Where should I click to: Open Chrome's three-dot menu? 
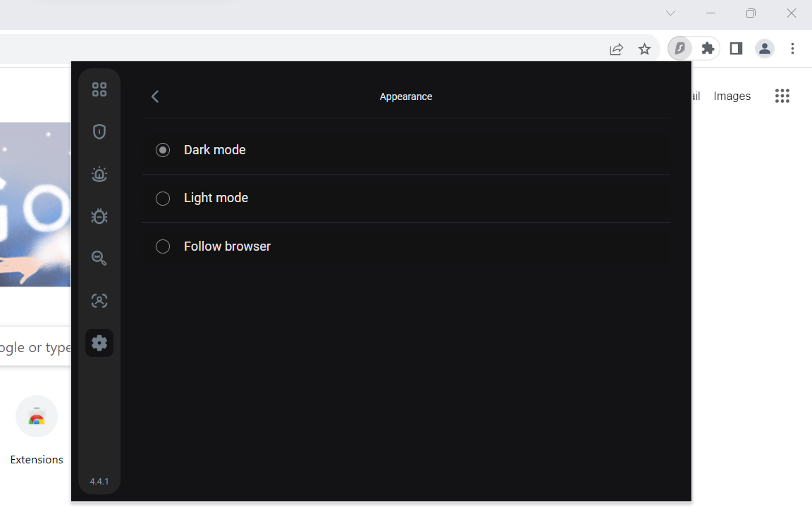(792, 49)
